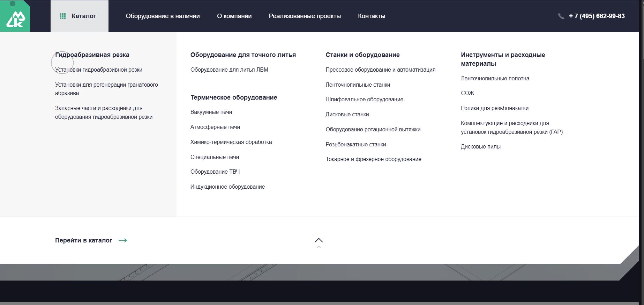The image size is (644, 305).
Task: Choose Вакуумные печи
Action: click(x=211, y=112)
